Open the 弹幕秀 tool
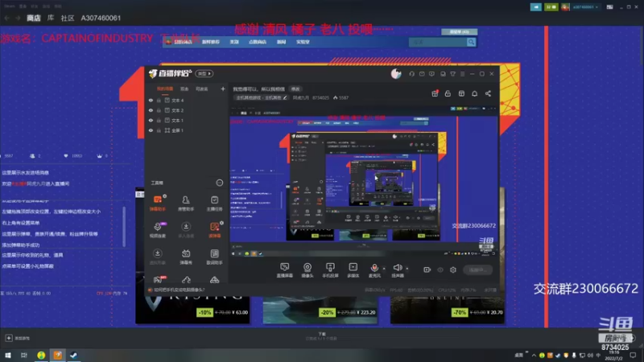Image resolution: width=644 pixels, height=362 pixels. click(186, 257)
